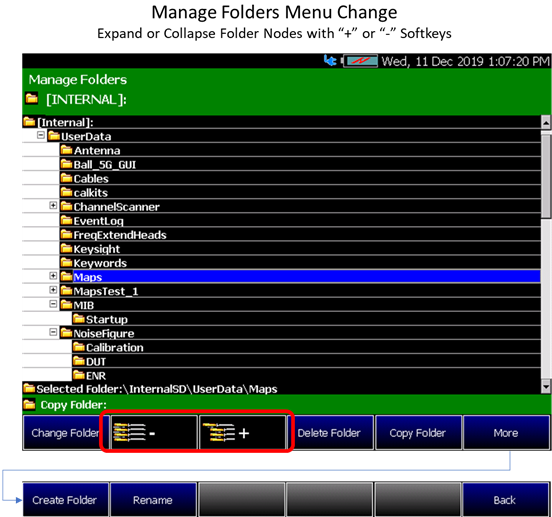Click the Cables folder icon

[x=66, y=178]
